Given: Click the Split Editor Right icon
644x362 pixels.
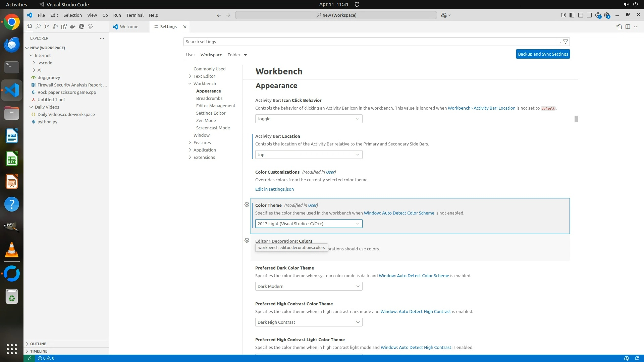Looking at the screenshot, I should (x=628, y=26).
